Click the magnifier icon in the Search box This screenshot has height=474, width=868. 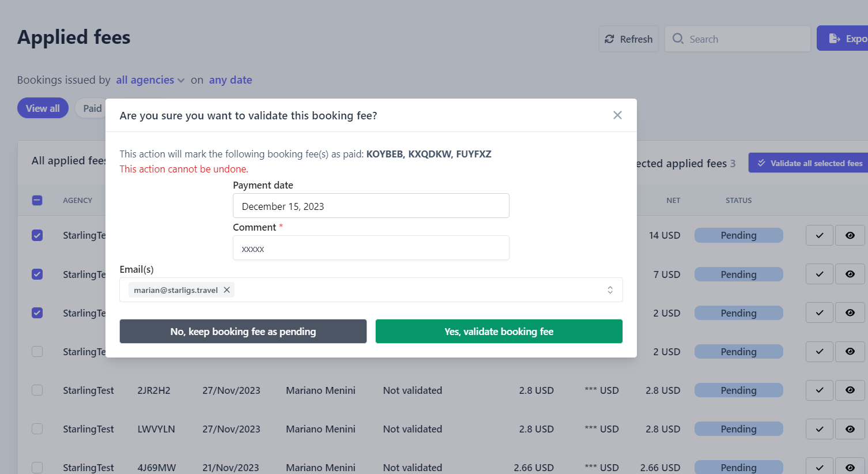point(678,39)
